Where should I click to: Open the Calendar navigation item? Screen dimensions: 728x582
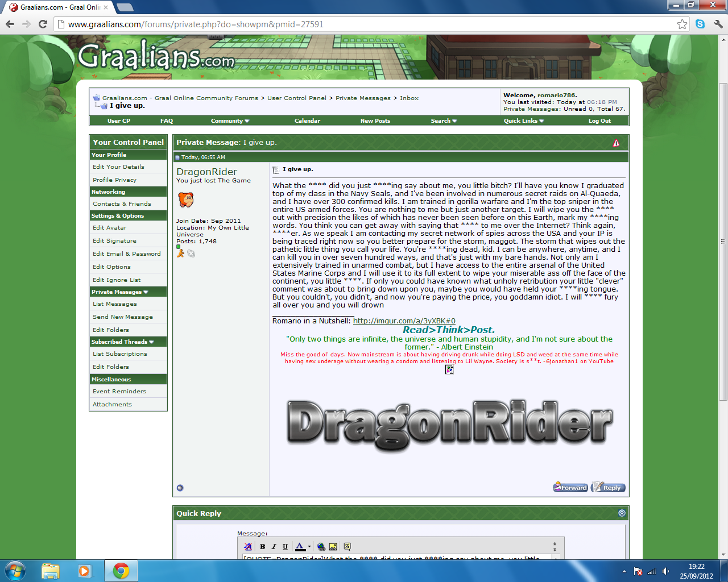(x=307, y=121)
